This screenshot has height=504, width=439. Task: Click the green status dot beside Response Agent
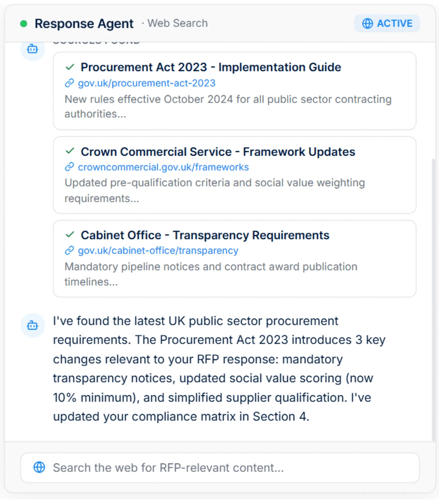coord(24,24)
